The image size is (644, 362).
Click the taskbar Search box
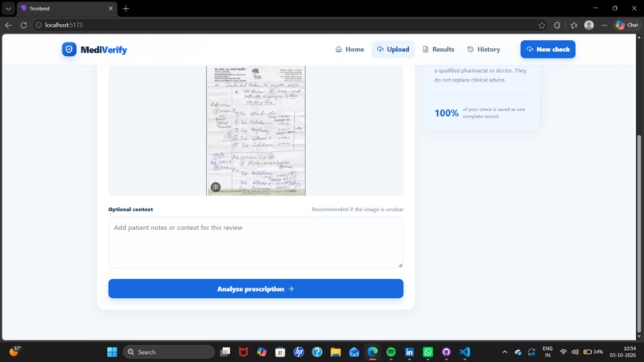pos(169,352)
